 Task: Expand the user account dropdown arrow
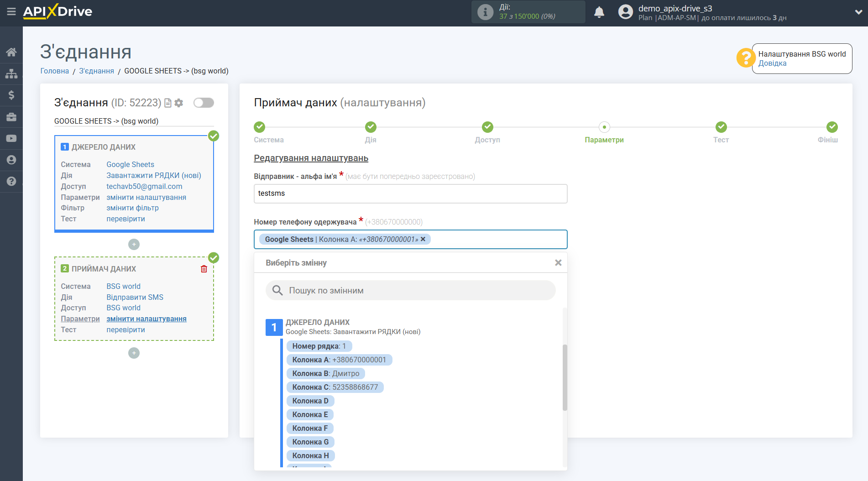point(858,12)
